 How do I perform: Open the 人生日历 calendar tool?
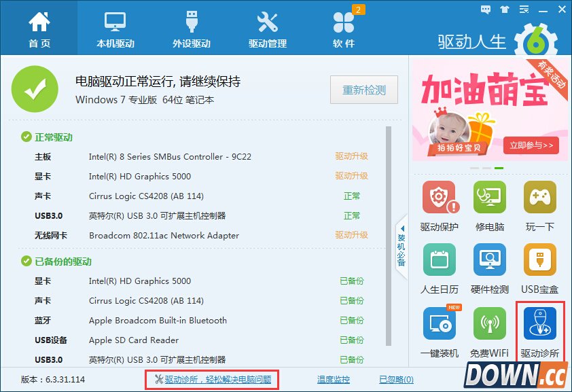pyautogui.click(x=439, y=260)
